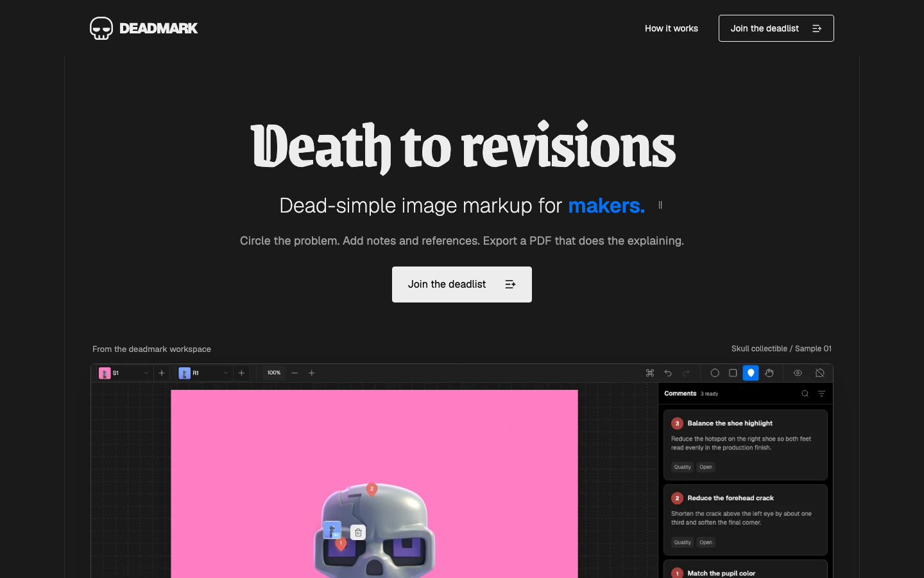Click the plus button beside S1

tap(162, 373)
